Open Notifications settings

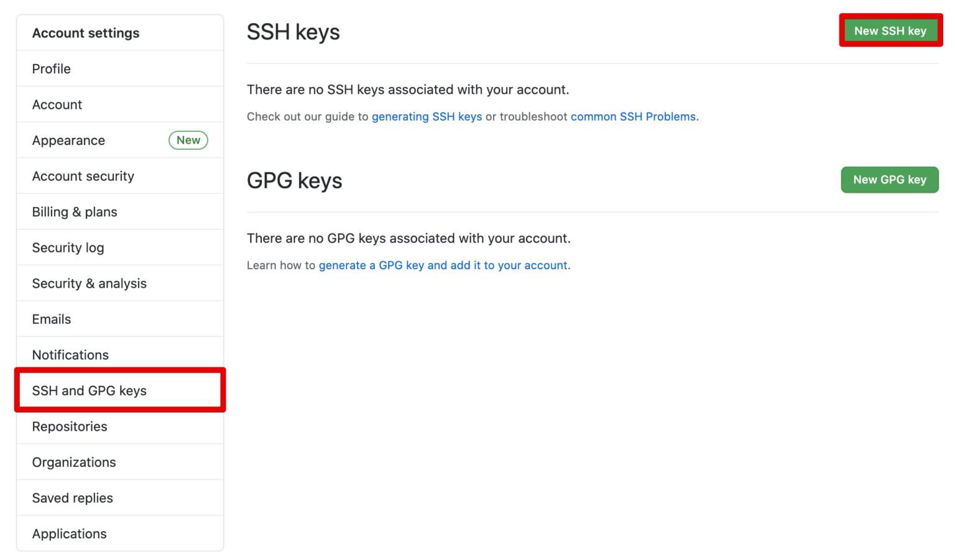click(x=70, y=355)
